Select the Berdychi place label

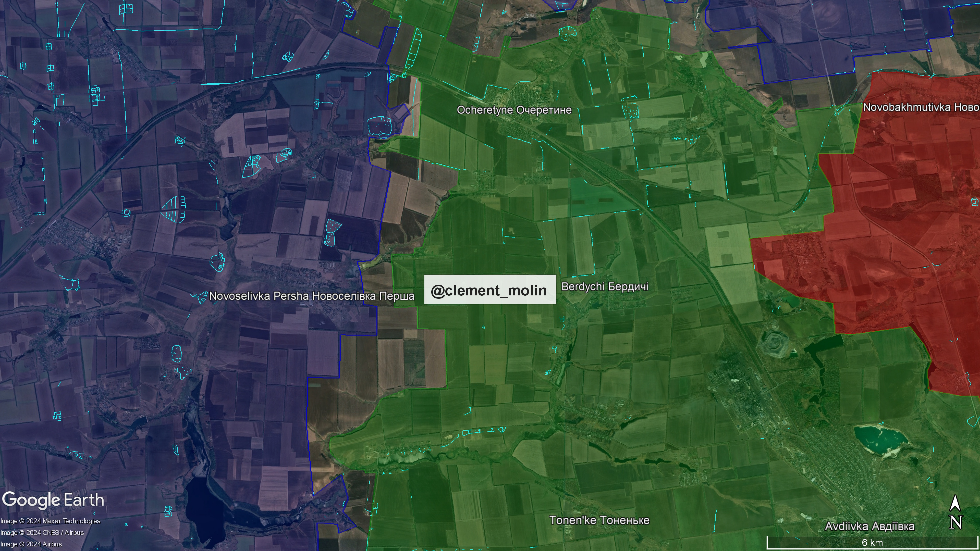(x=605, y=286)
